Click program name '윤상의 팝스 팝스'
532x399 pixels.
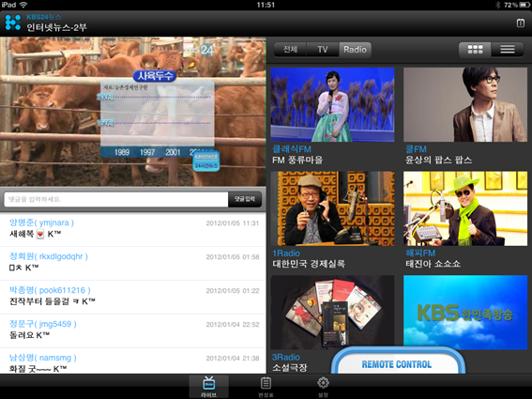pyautogui.click(x=438, y=160)
